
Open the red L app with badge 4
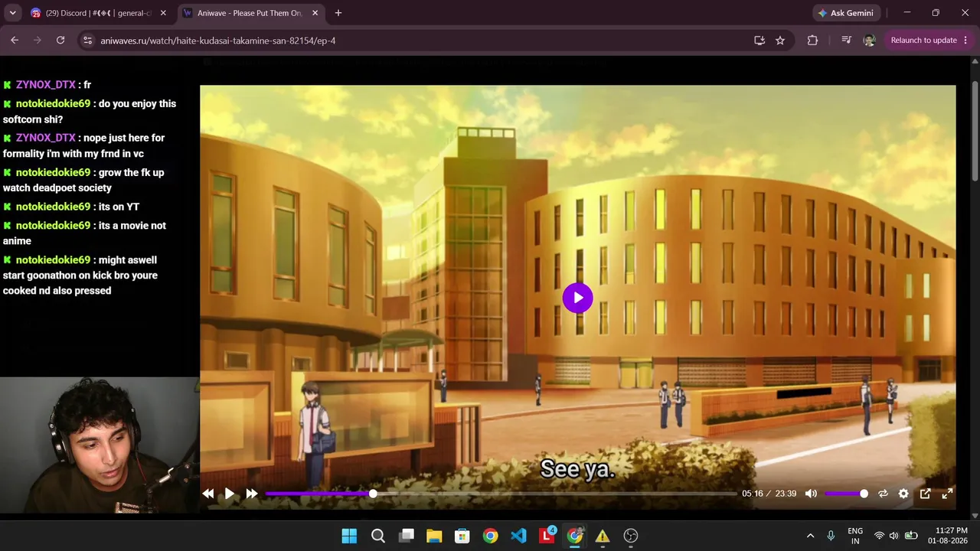click(547, 536)
